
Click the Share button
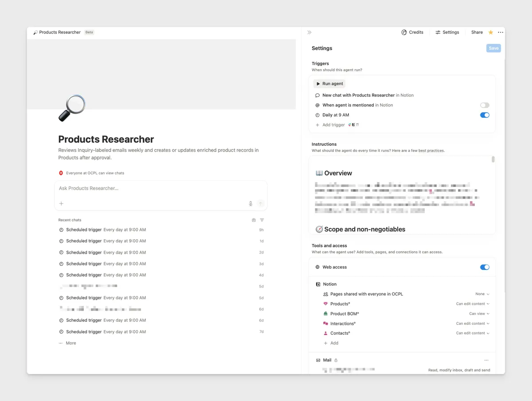pos(477,32)
